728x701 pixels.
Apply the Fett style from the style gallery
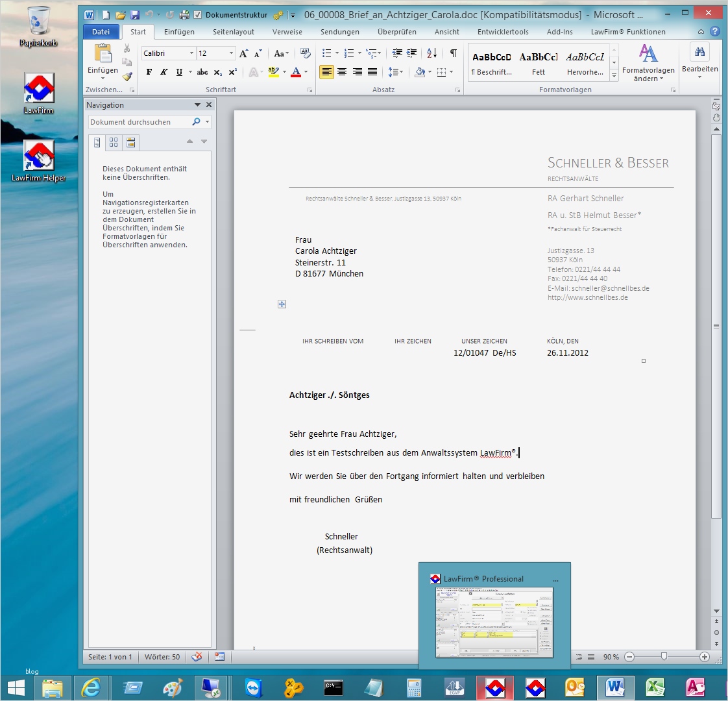pos(538,62)
